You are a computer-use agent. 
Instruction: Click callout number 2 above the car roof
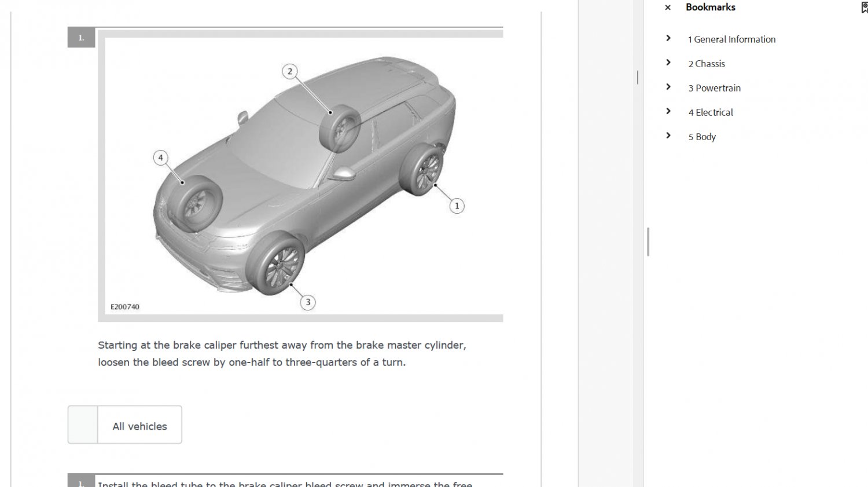[x=290, y=71]
